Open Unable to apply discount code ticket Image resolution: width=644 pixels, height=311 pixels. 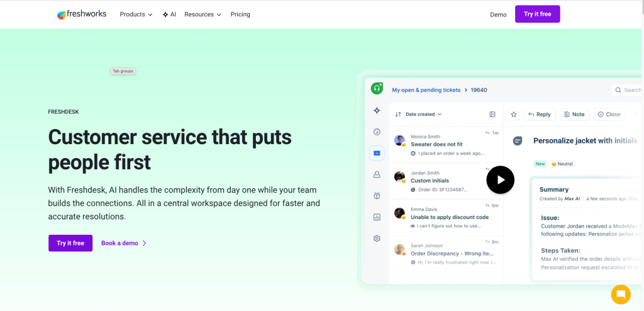(x=446, y=217)
